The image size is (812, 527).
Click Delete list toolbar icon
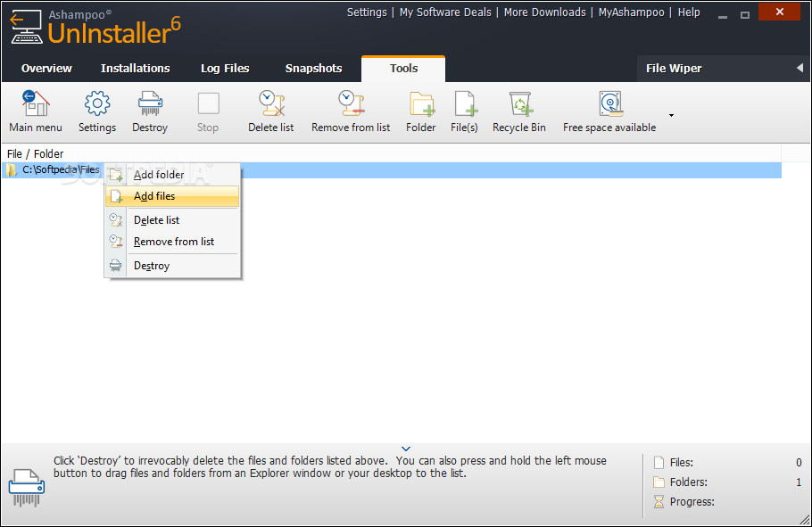(x=271, y=103)
